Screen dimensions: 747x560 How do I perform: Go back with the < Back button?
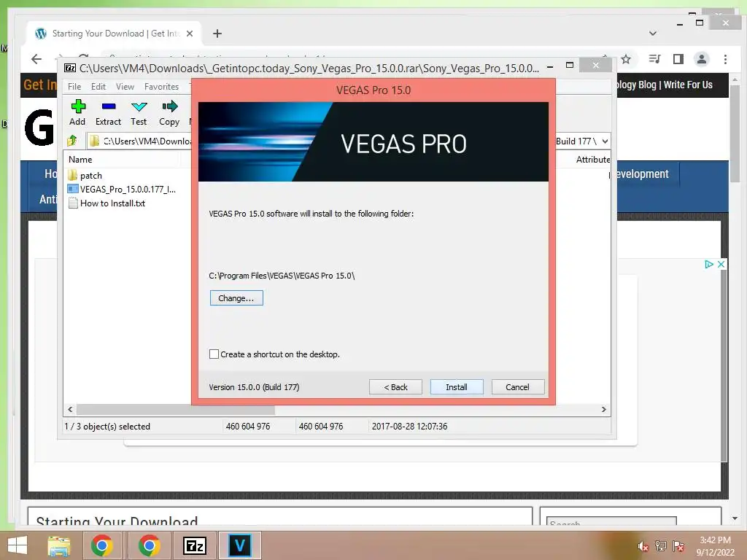tap(395, 386)
